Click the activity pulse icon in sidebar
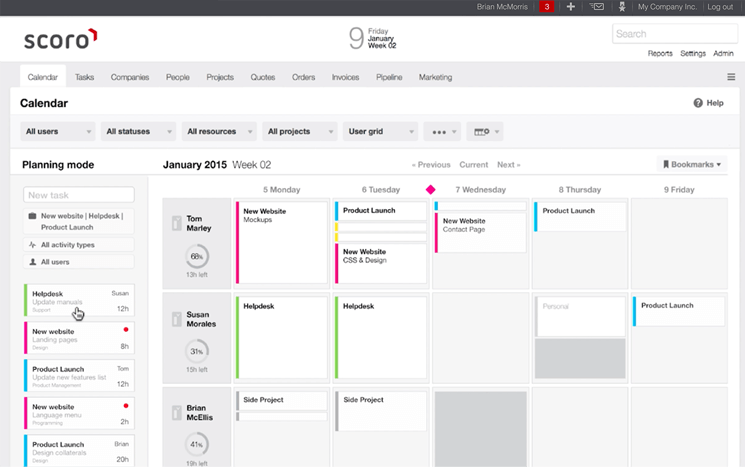Image resolution: width=745 pixels, height=467 pixels. tap(32, 245)
